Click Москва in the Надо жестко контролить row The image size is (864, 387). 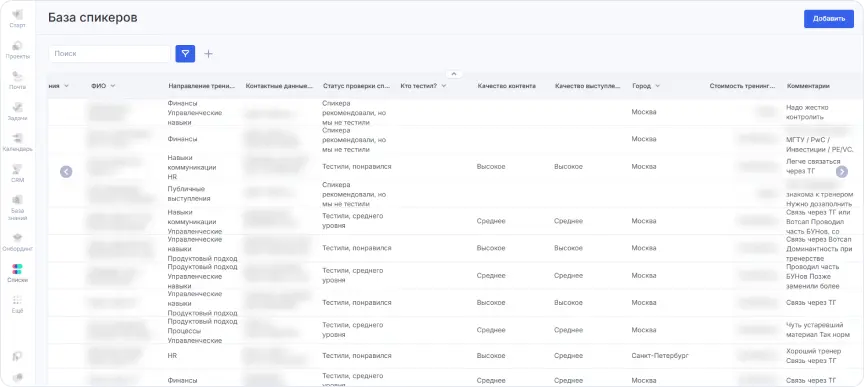point(644,112)
